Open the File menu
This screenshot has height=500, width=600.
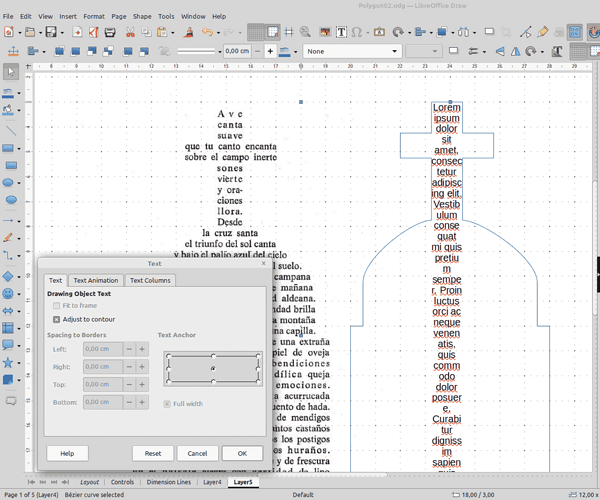click(8, 16)
